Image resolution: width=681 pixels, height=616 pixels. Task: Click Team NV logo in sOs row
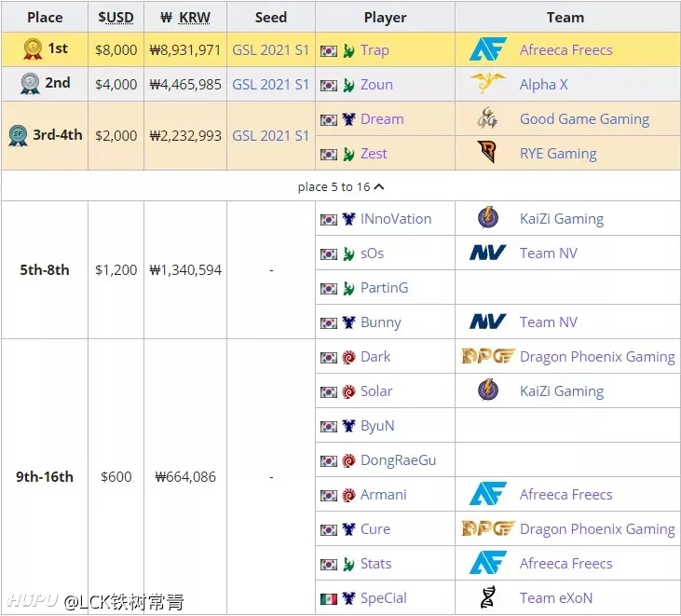pos(488,253)
